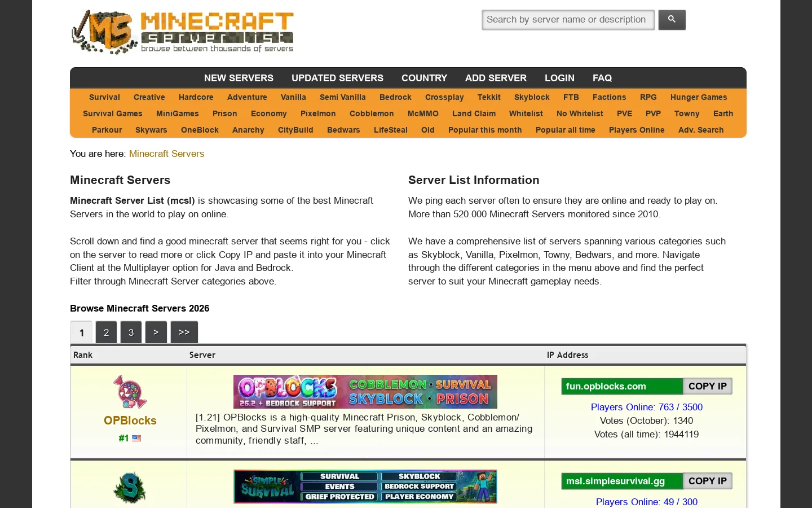Browse the Hunger Games category
812x508 pixels.
[x=699, y=97]
